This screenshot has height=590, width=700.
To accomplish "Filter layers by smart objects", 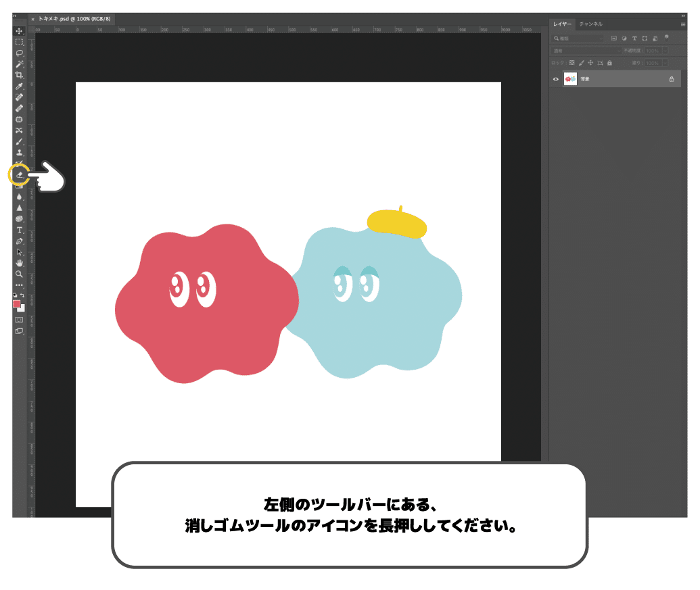I will pyautogui.click(x=655, y=39).
